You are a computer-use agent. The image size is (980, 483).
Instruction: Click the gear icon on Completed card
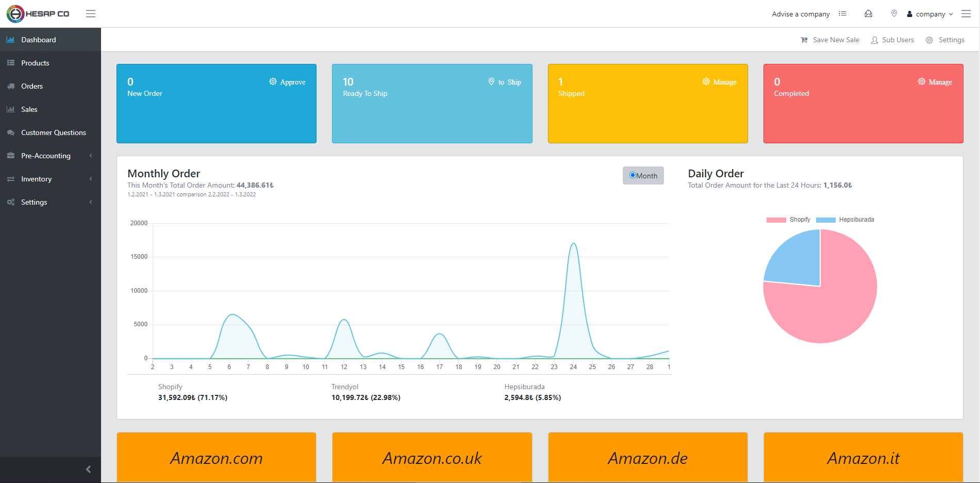[x=921, y=81]
